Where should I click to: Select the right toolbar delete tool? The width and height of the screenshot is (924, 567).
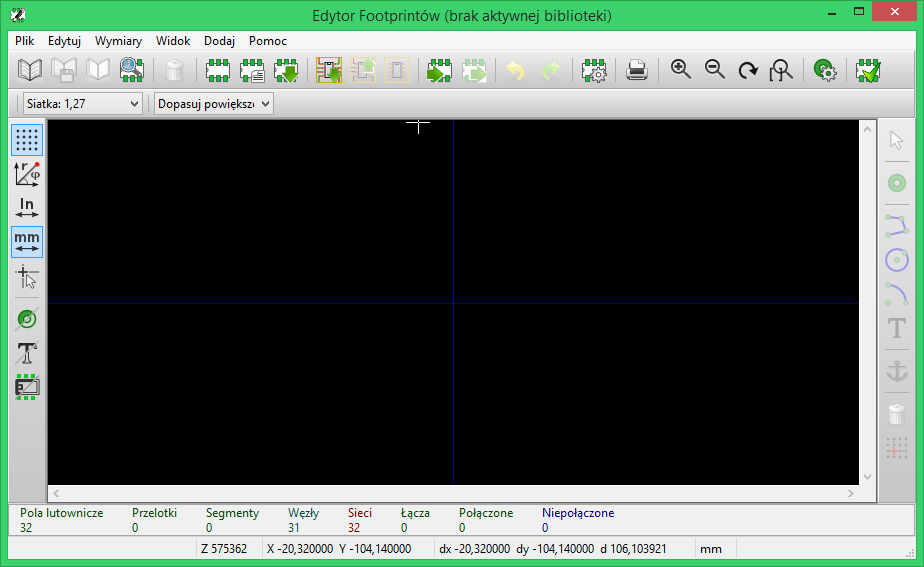point(897,414)
